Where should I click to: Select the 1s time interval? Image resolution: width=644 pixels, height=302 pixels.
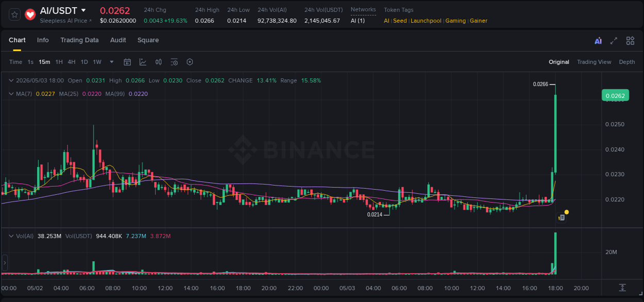(x=30, y=62)
